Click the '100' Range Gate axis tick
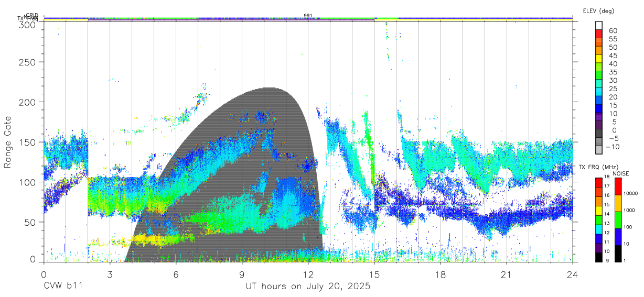644x297 pixels. [28, 182]
